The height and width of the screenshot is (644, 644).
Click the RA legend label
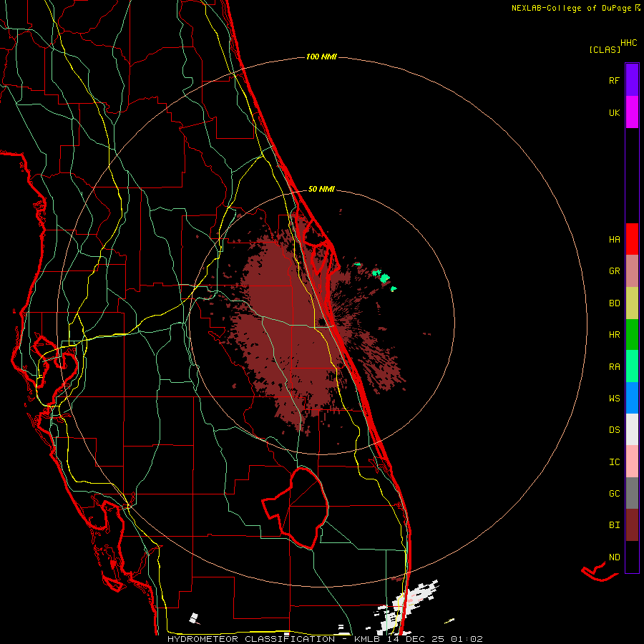coord(614,366)
